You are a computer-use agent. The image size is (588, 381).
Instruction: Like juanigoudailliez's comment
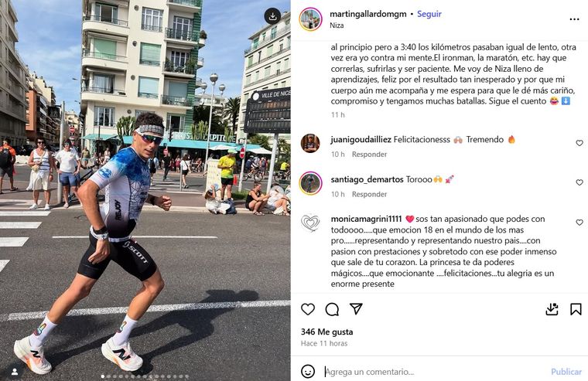579,143
